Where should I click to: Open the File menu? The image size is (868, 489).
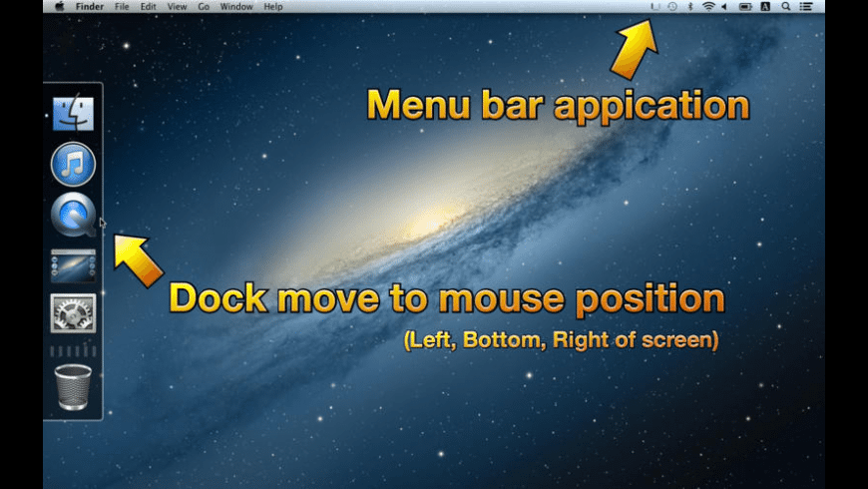(x=122, y=7)
